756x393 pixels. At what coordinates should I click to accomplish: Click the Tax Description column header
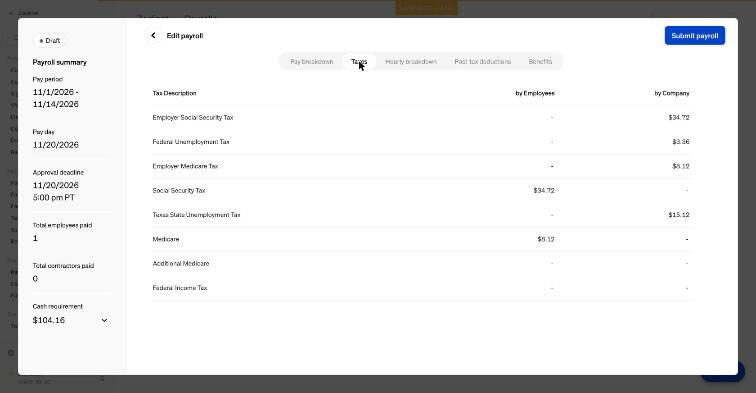coord(174,93)
